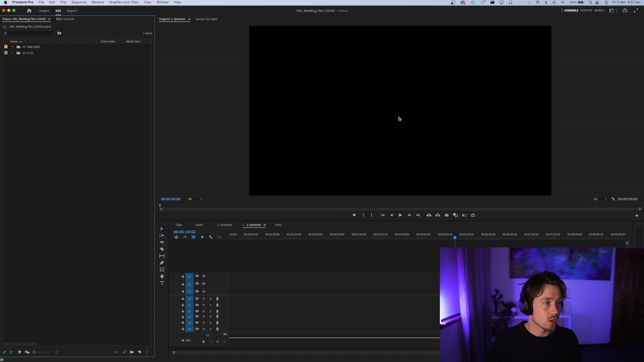The image size is (644, 362).
Task: Open the workspaces menu icon
Action: 611,10
